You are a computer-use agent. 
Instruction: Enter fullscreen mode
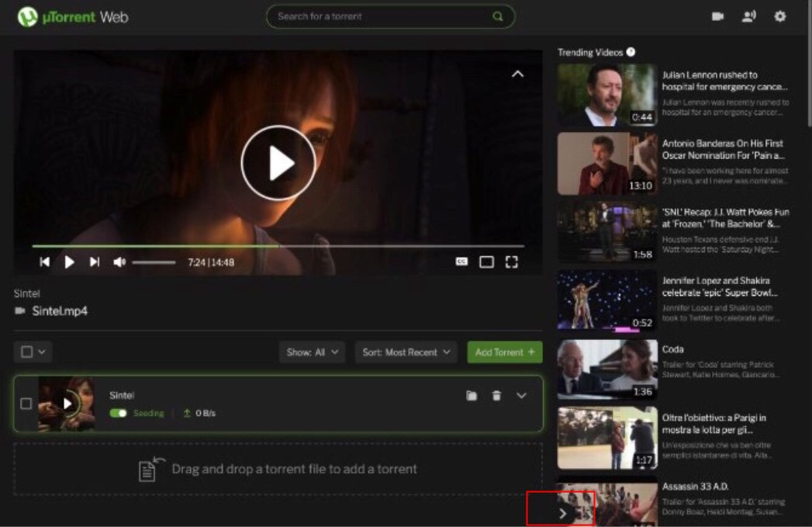[512, 262]
